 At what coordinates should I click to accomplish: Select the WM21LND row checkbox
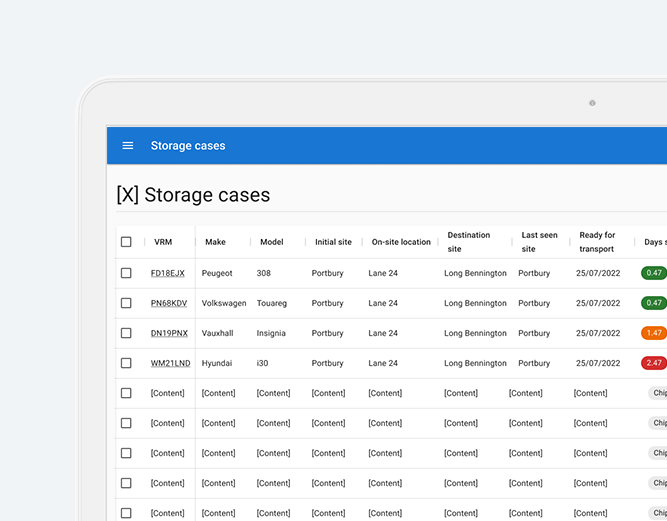click(126, 363)
